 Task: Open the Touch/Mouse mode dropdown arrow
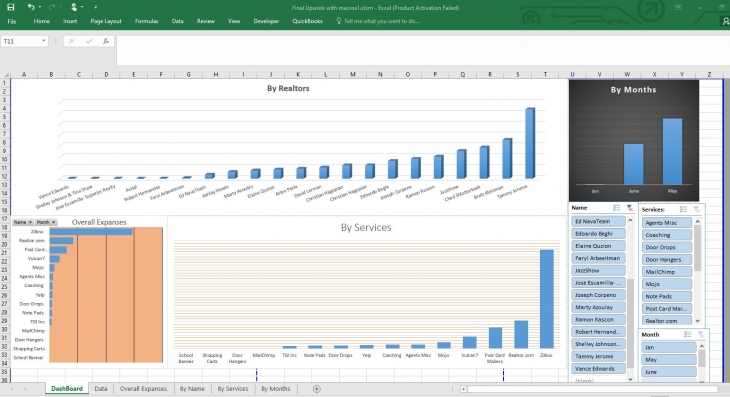click(x=82, y=7)
